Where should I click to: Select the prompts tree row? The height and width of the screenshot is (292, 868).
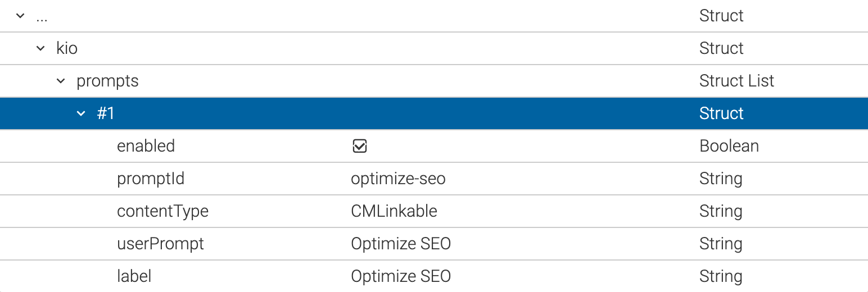tap(107, 81)
